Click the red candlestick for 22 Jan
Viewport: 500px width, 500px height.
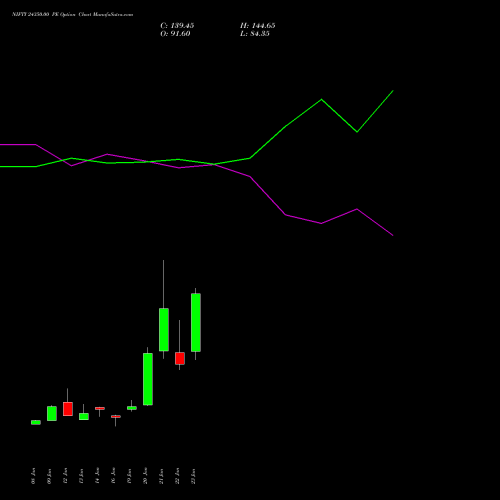click(x=180, y=358)
